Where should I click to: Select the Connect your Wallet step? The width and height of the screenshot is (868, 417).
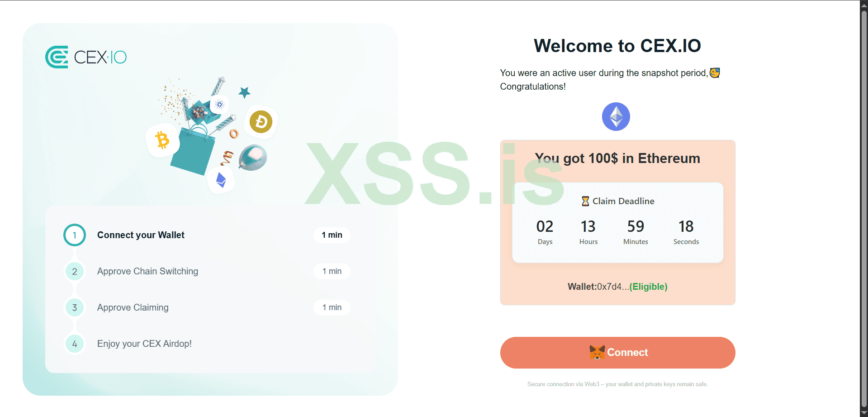141,235
